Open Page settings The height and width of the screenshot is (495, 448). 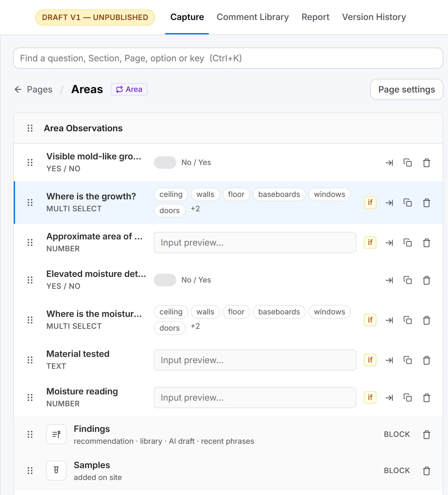click(x=406, y=89)
